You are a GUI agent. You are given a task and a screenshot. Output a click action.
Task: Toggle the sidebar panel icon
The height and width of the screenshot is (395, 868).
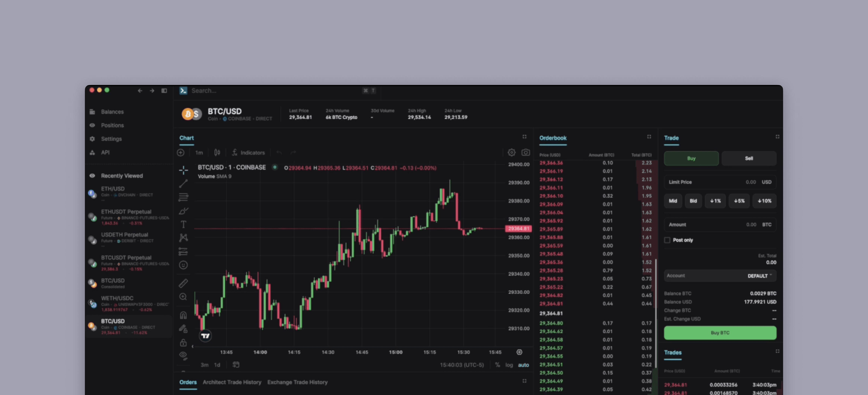point(164,91)
